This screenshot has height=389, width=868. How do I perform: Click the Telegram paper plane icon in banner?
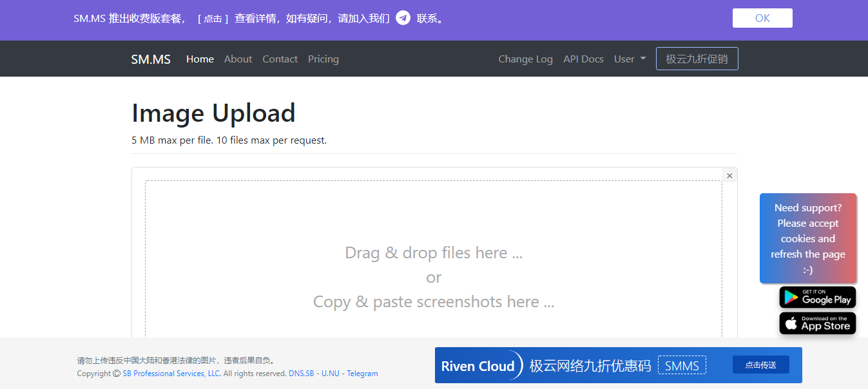click(403, 18)
